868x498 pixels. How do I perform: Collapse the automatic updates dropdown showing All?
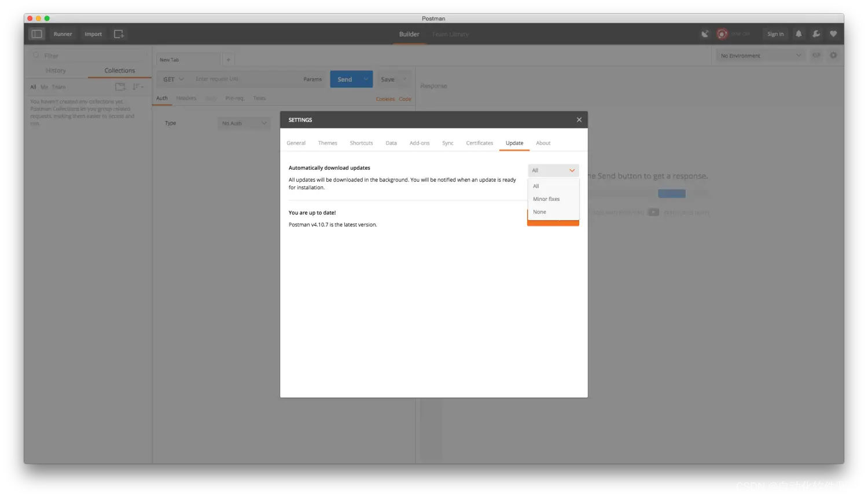553,170
